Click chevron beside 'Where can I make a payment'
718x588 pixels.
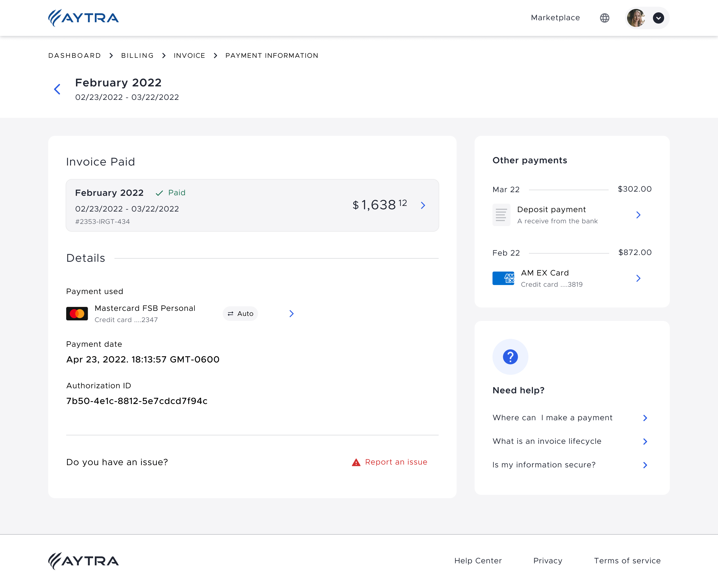[x=645, y=418]
